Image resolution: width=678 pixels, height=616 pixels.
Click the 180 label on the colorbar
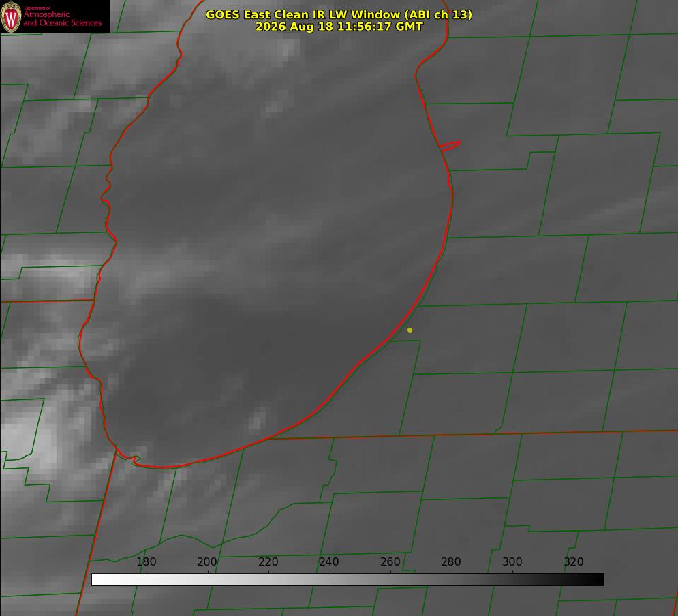[146, 561]
